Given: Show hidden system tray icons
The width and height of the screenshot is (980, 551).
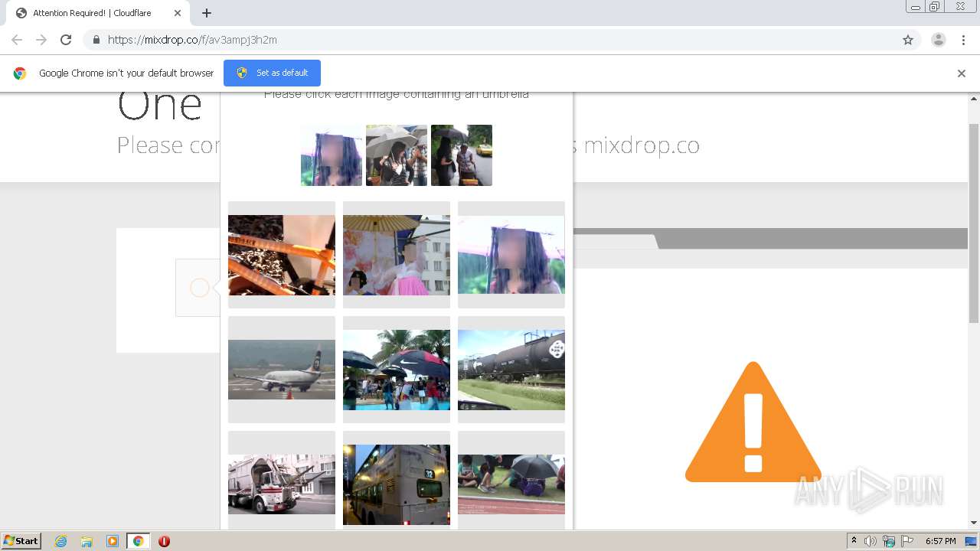Looking at the screenshot, I should 854,541.
